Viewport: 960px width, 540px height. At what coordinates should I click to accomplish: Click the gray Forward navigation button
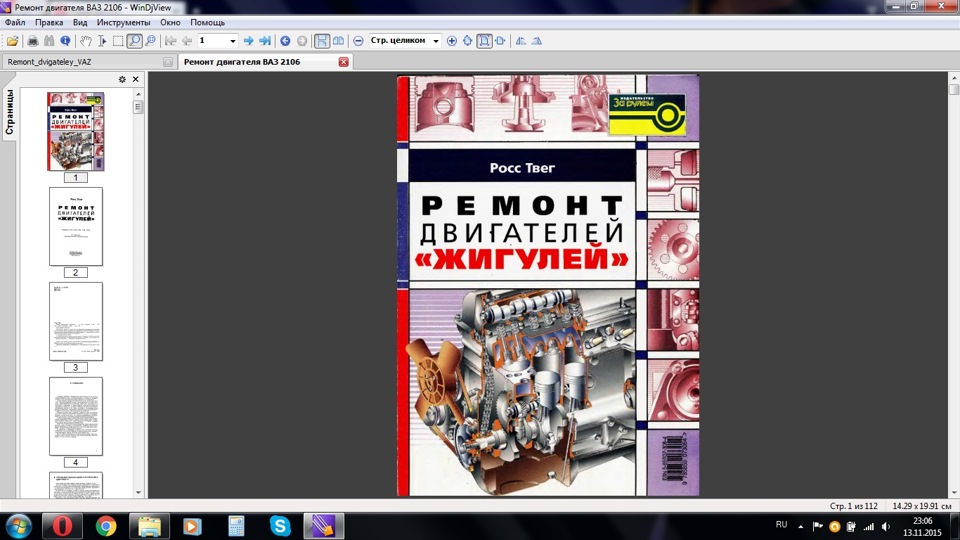(x=302, y=41)
